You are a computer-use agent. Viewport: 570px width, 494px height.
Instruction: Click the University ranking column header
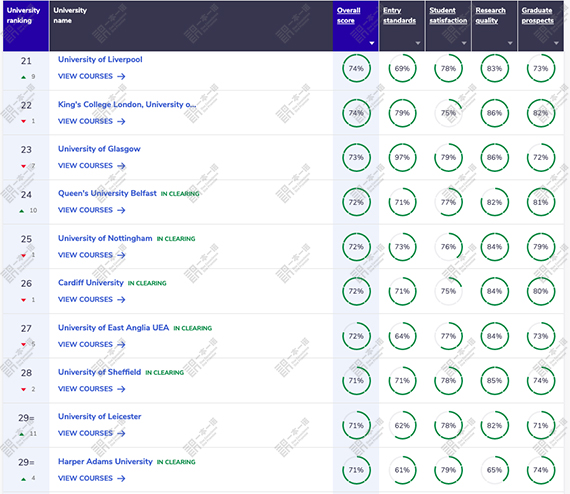(x=26, y=26)
